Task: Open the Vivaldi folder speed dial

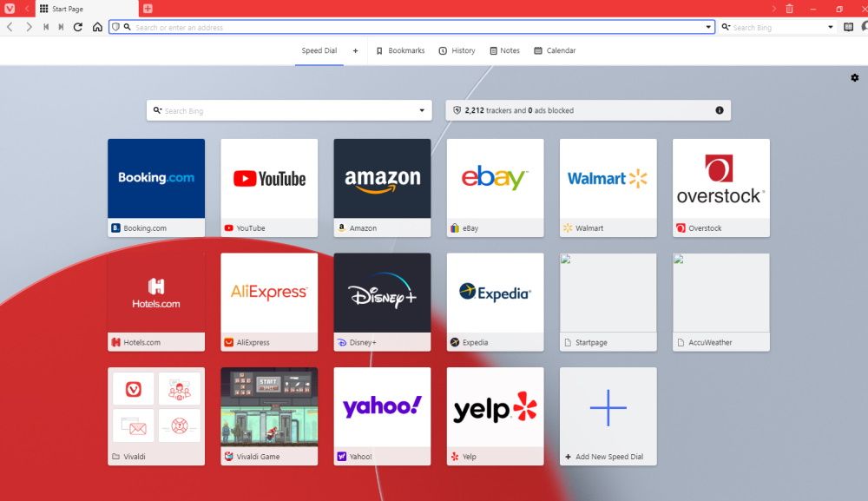Action: (x=156, y=416)
